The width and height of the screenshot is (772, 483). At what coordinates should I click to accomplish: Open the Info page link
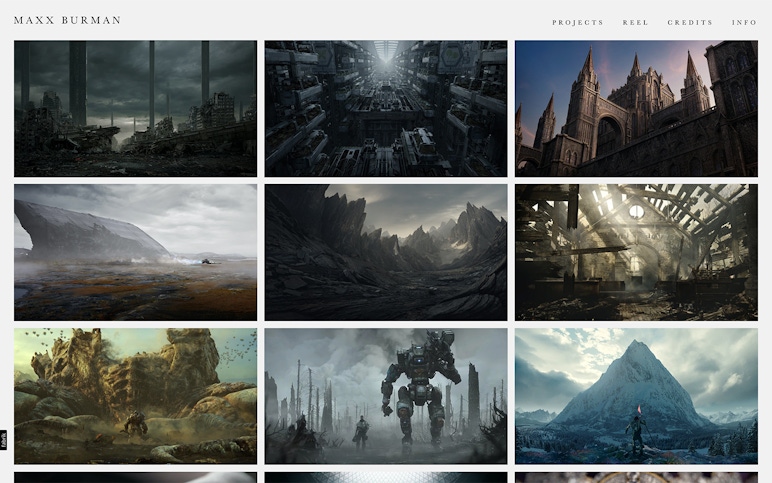click(x=744, y=22)
